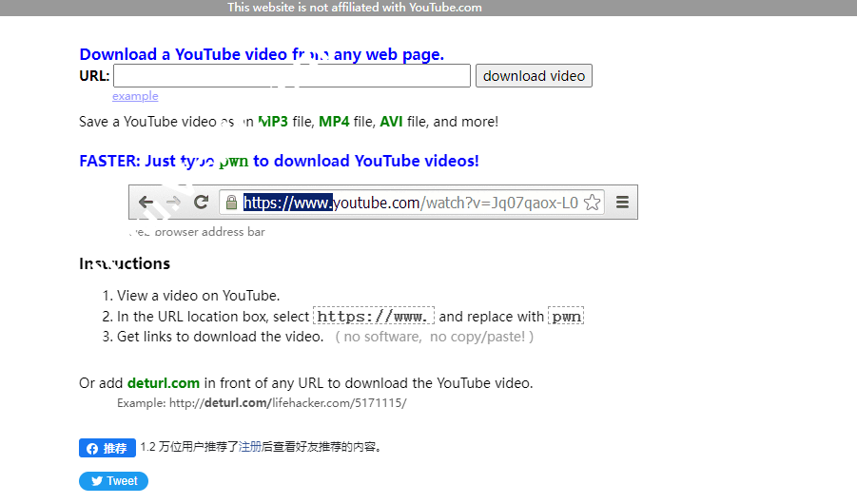
Task: Click dashed-box 'pwn' text in instructions
Action: (566, 316)
